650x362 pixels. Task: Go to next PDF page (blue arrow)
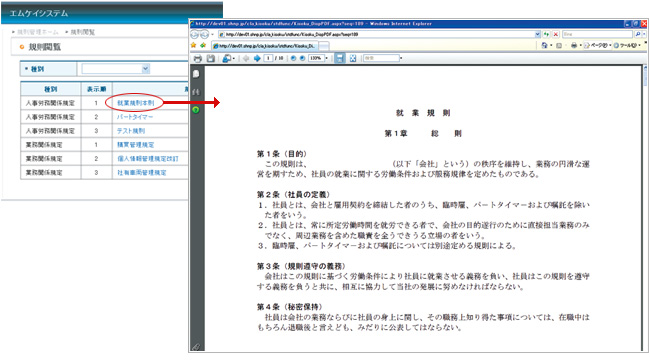257,58
